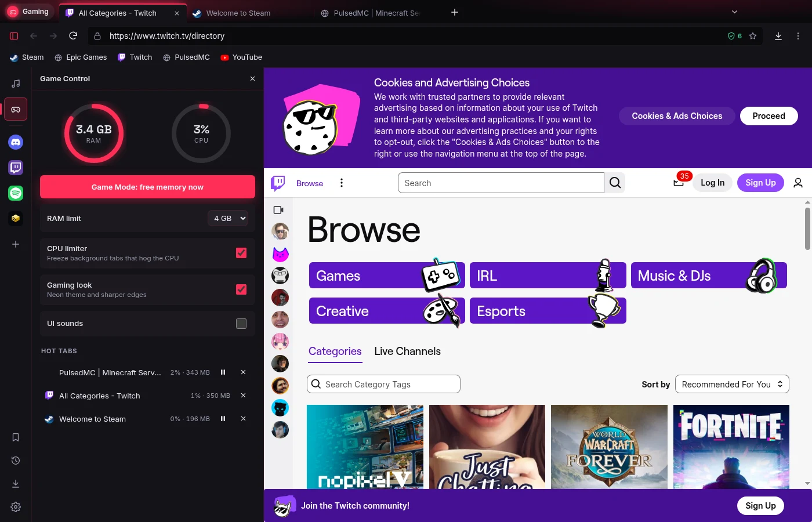The image size is (812, 522).
Task: Open Twitch more options dots
Action: click(x=342, y=183)
